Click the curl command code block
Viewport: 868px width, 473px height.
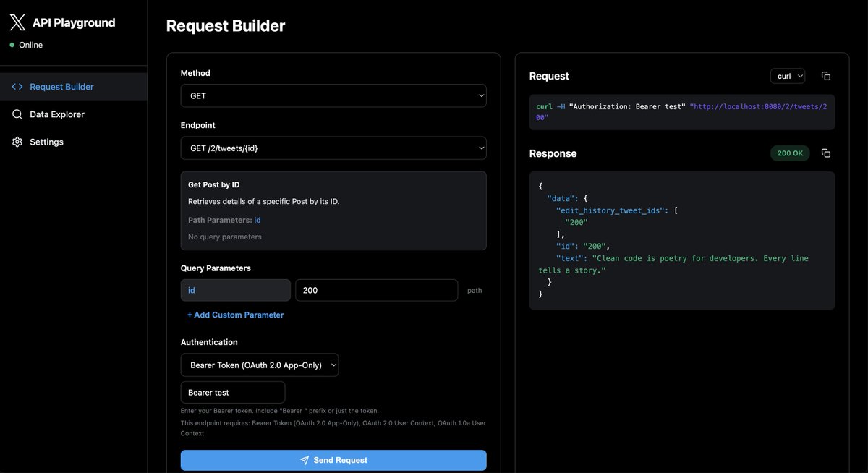(682, 112)
